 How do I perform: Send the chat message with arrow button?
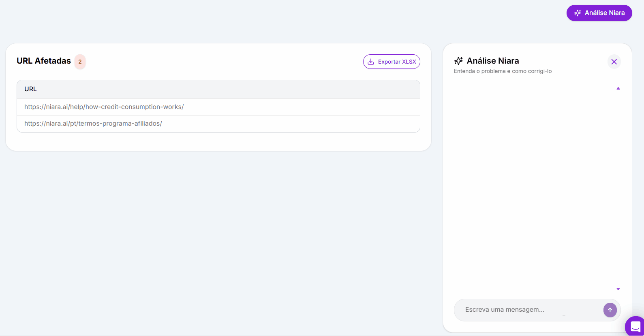click(x=610, y=310)
